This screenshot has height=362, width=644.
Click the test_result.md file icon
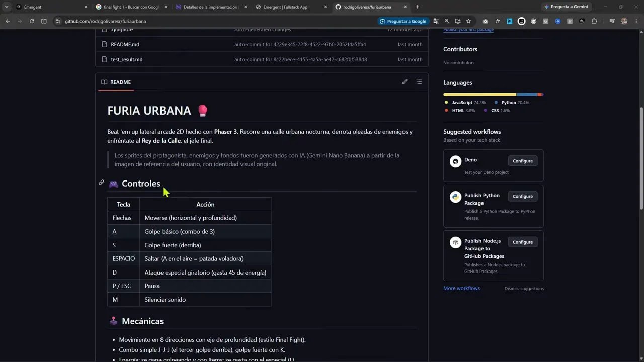coord(104,59)
